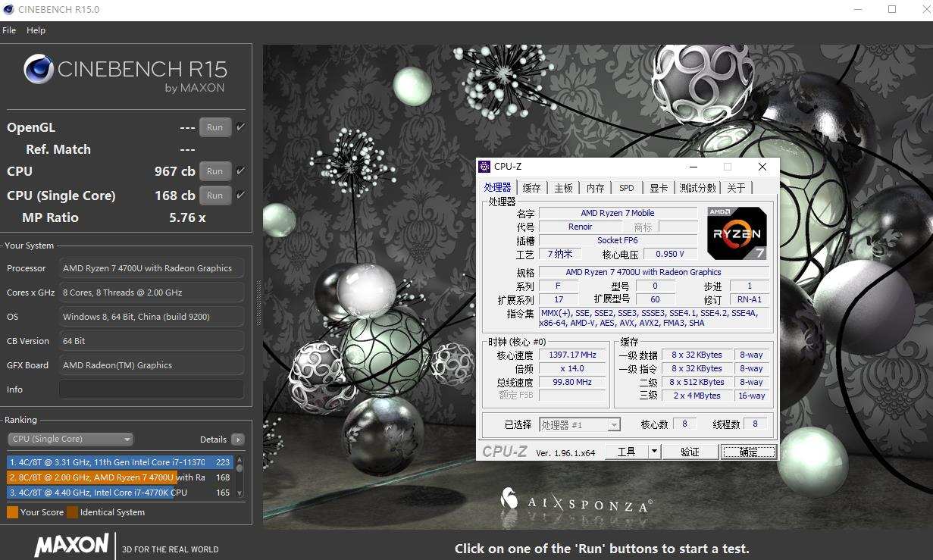Open the CPU-Z 工具 dropdown arrow
Screen dimensions: 933x560
pos(655,452)
